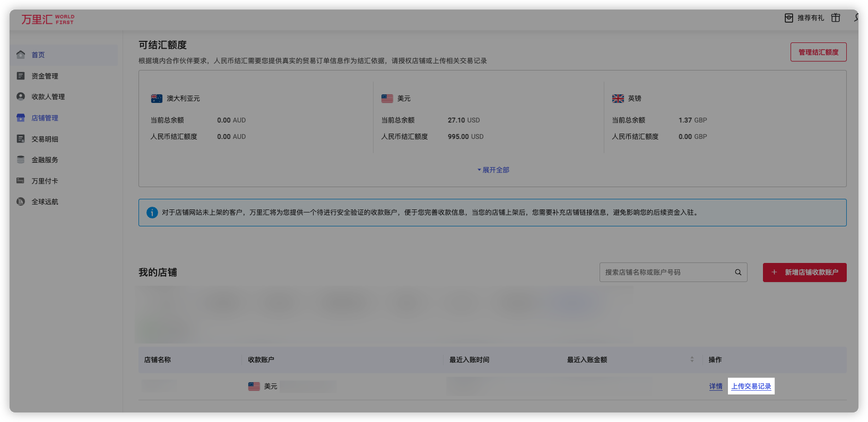Click the gift box icon in header

pos(836,17)
